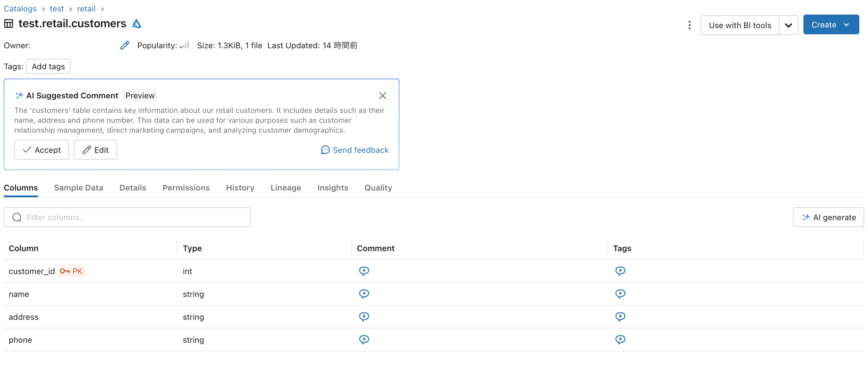The image size is (868, 373).
Task: Add comment to phone column
Action: click(x=364, y=339)
